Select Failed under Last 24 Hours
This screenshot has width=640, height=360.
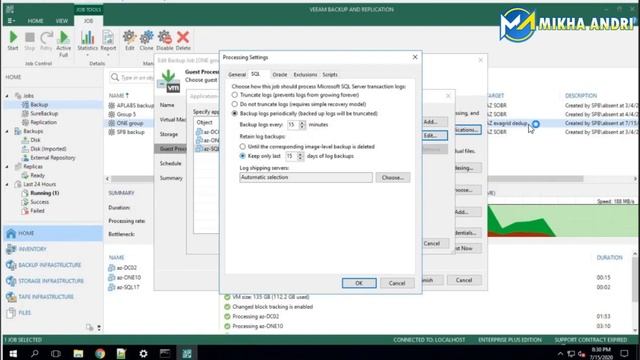point(37,211)
